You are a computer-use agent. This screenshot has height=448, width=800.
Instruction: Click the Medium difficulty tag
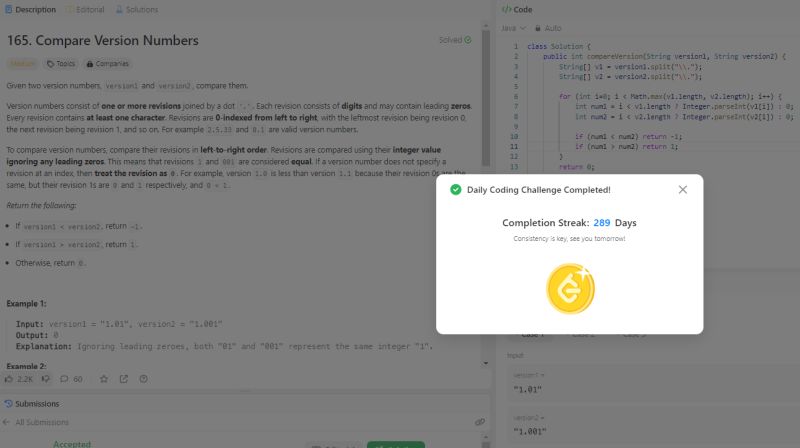click(22, 64)
